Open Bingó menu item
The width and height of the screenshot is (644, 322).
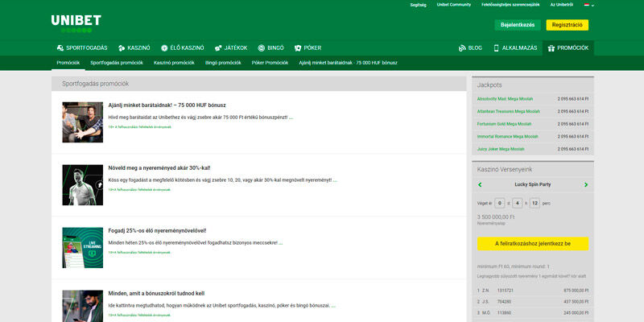click(x=270, y=48)
